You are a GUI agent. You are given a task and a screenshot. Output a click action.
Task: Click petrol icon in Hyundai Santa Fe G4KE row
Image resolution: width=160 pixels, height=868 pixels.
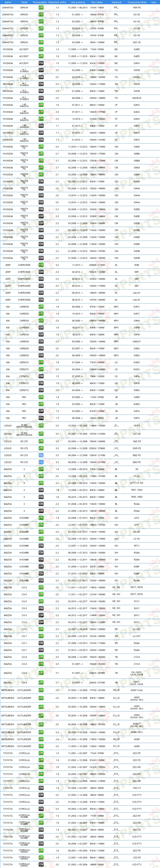tap(41, 147)
